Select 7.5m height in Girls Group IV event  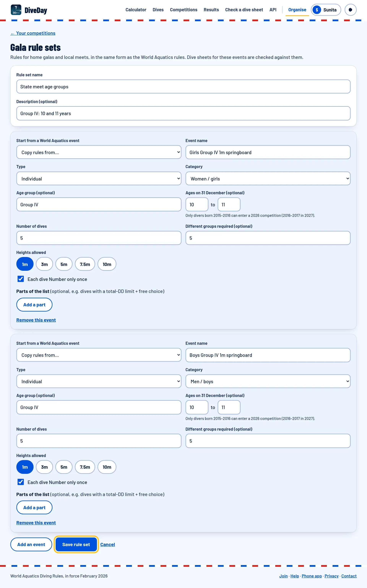pos(85,264)
